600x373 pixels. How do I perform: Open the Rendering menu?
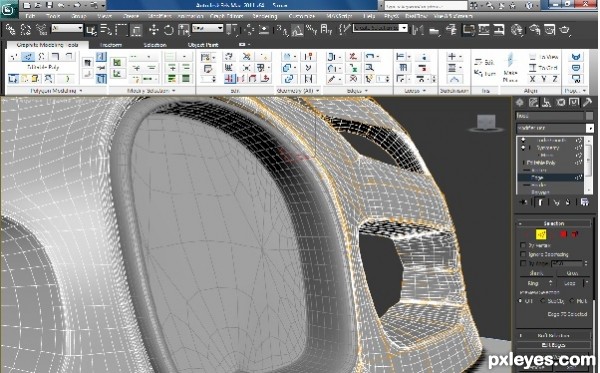[x=265, y=16]
